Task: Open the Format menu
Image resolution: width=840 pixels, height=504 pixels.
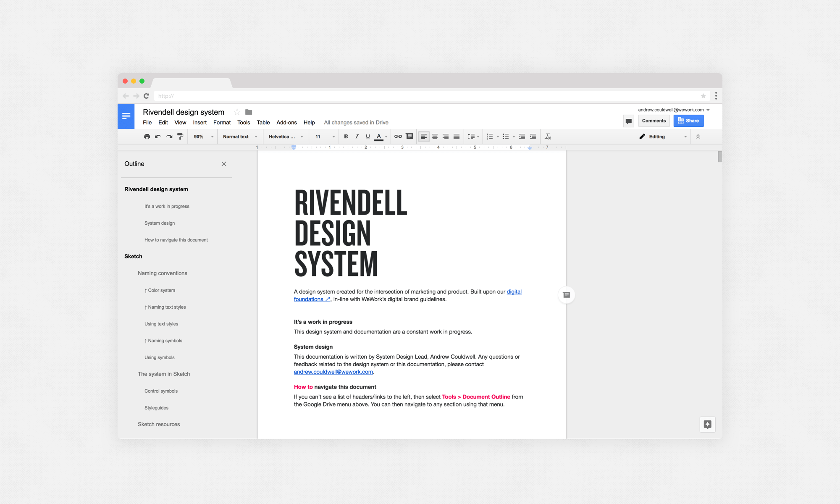Action: [222, 122]
